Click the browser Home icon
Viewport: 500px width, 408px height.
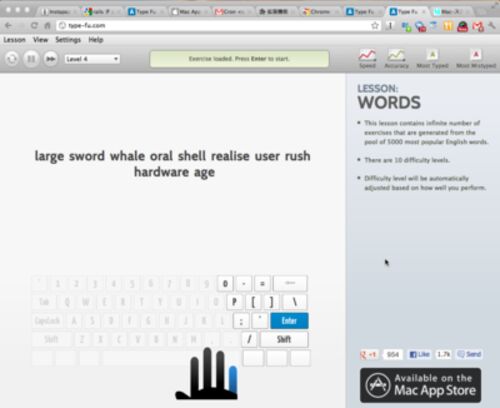pyautogui.click(x=47, y=25)
